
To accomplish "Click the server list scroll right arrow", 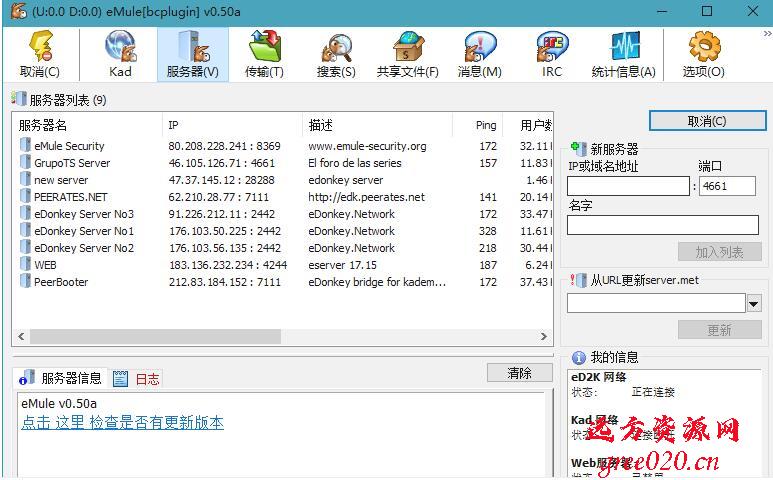I will [544, 336].
